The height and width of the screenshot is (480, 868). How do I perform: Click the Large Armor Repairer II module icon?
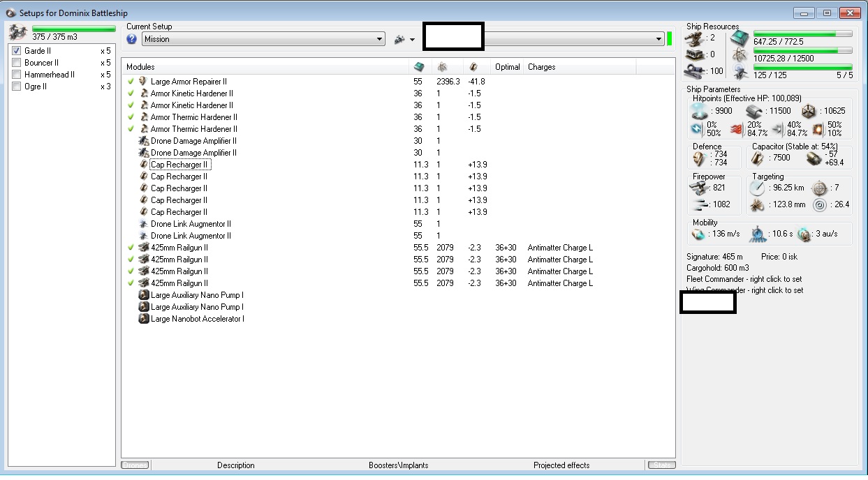point(144,82)
